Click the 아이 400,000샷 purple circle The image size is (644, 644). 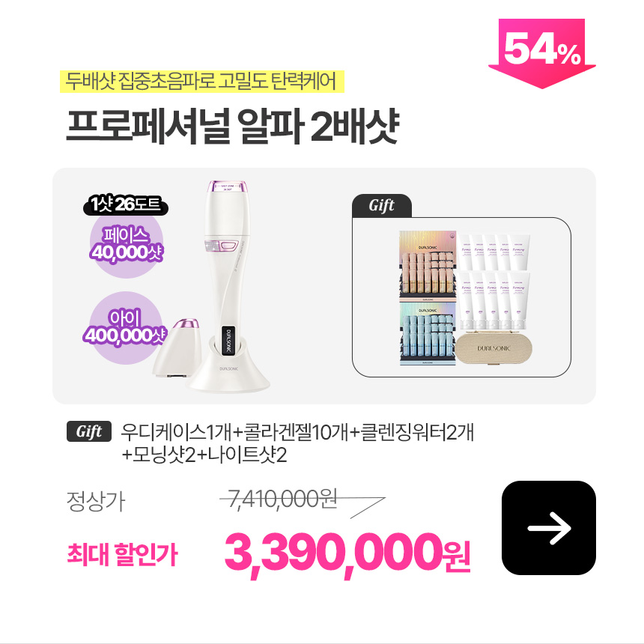(125, 328)
